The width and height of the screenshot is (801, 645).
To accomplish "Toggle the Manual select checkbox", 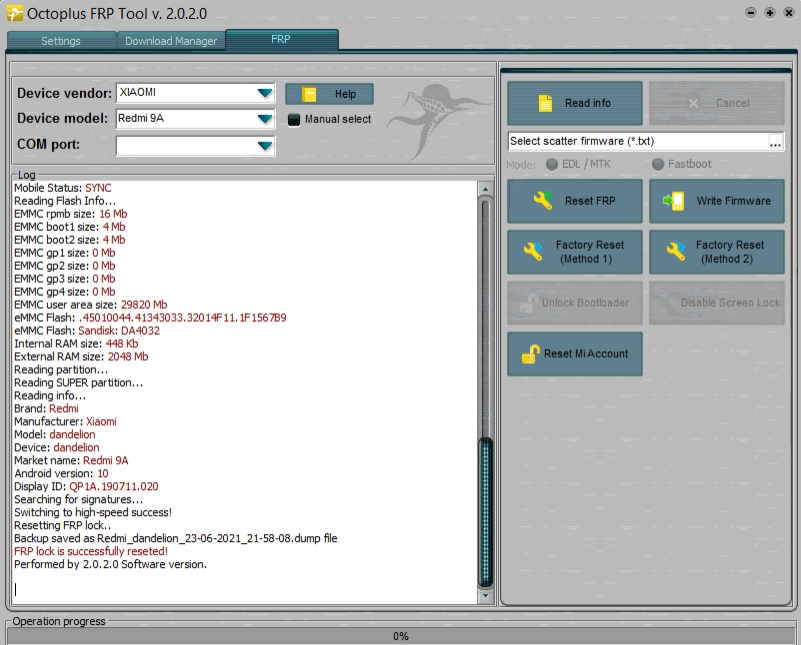I will [x=294, y=120].
